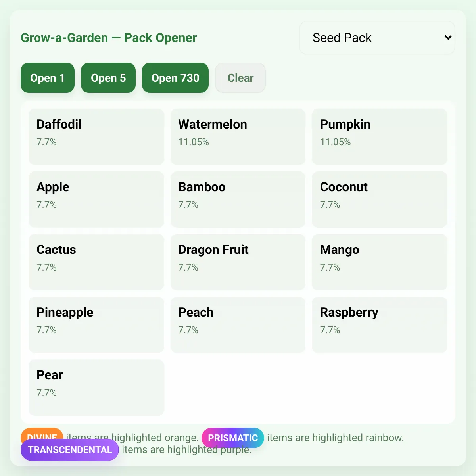Clear the pack results

240,78
